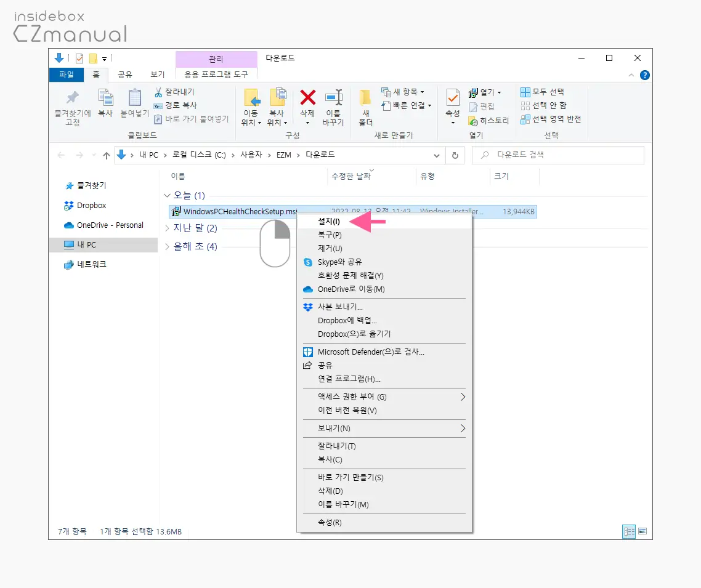Select Scan with Microsoft Defender entry

(x=384, y=352)
